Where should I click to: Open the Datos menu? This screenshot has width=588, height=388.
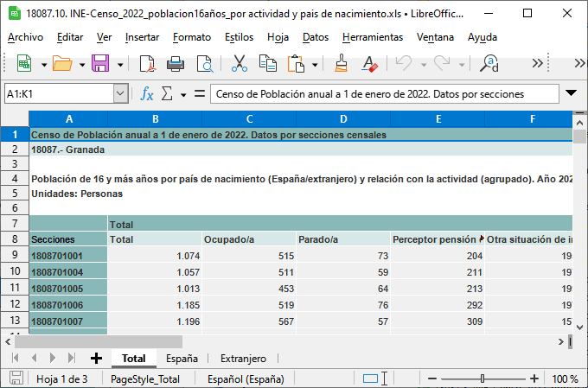pyautogui.click(x=316, y=37)
